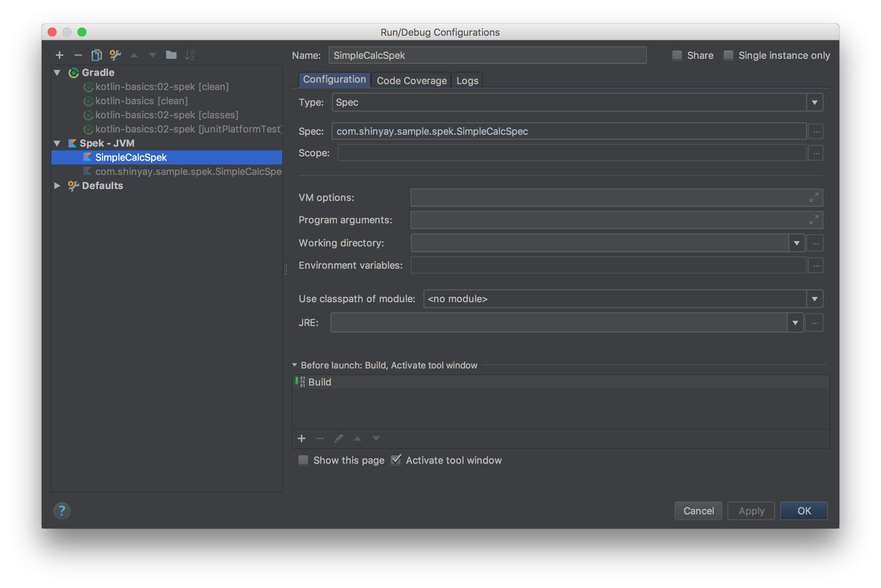Image resolution: width=881 pixels, height=588 pixels.
Task: Enable the Share checkbox
Action: pos(677,55)
